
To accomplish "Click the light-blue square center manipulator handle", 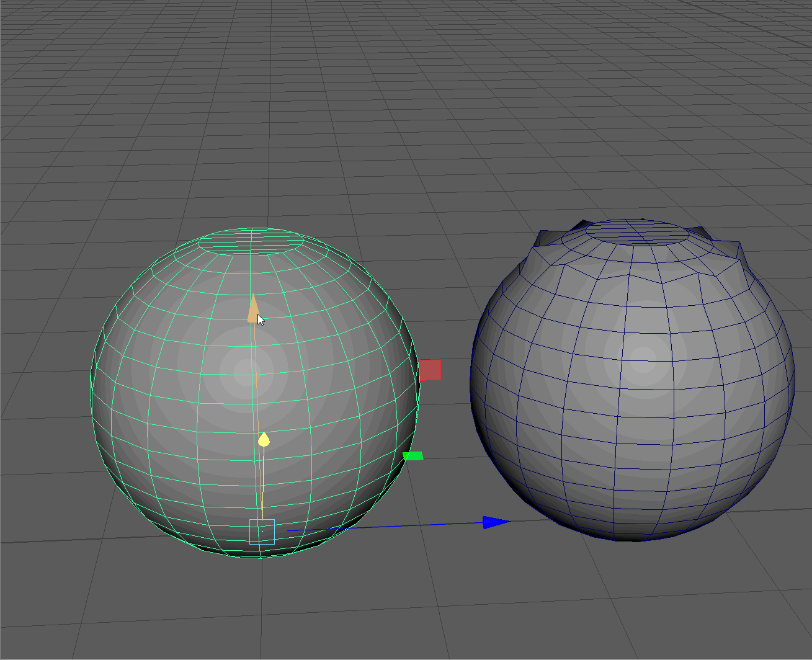I will [262, 532].
